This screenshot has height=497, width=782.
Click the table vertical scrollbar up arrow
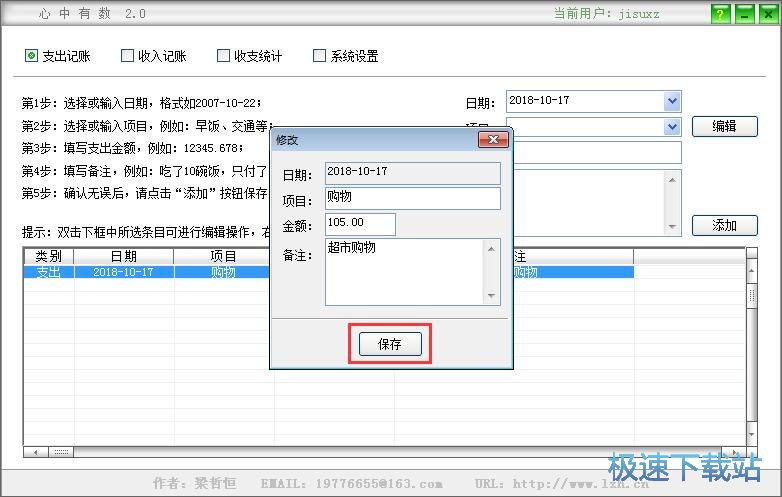click(752, 270)
